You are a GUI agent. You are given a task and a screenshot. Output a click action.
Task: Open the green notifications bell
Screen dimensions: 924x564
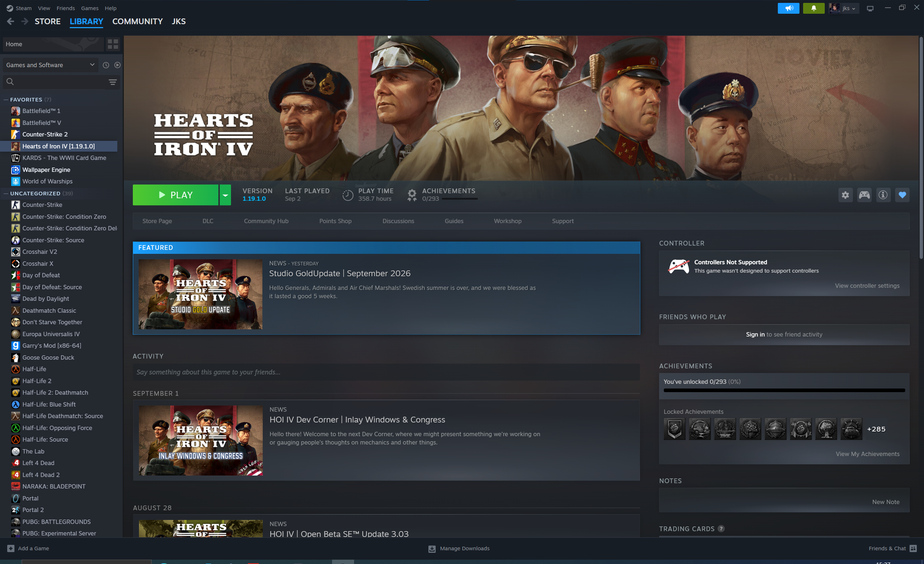814,8
